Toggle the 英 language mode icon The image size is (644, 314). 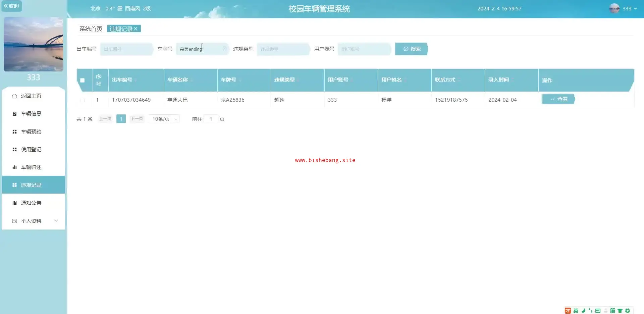click(576, 311)
